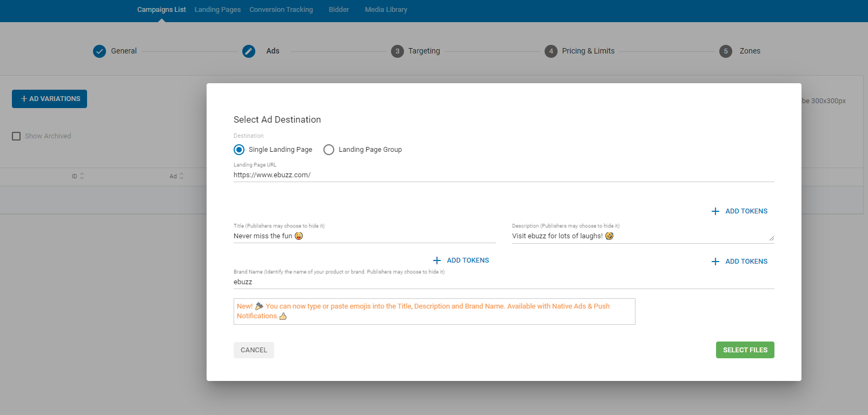This screenshot has width=868, height=415.
Task: Open Conversion Tracking tab
Action: tap(281, 10)
